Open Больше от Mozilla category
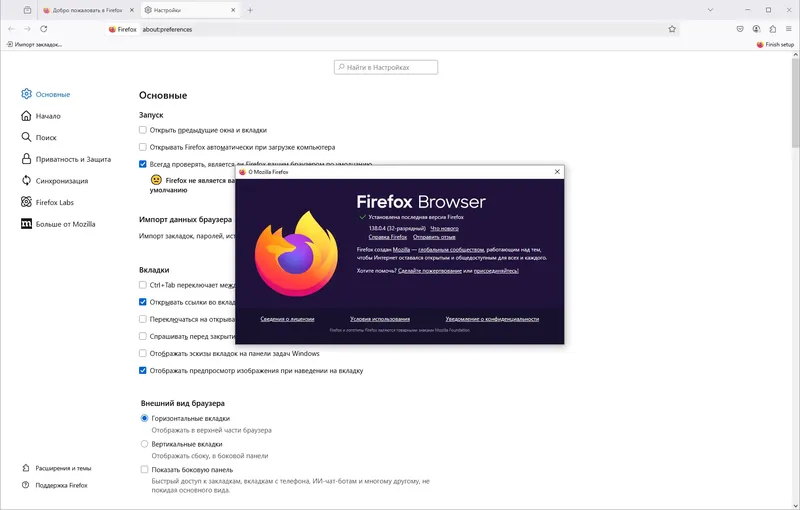Image resolution: width=800 pixels, height=510 pixels. point(58,224)
